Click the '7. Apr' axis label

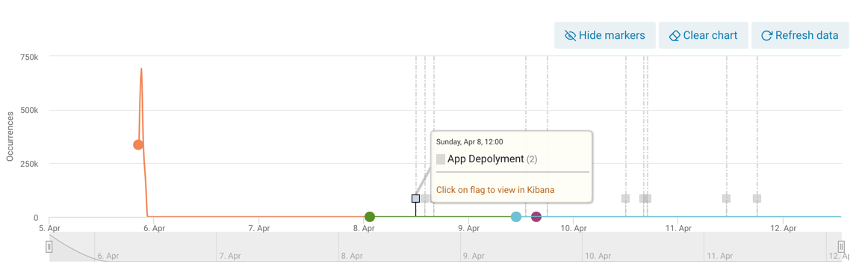click(259, 228)
